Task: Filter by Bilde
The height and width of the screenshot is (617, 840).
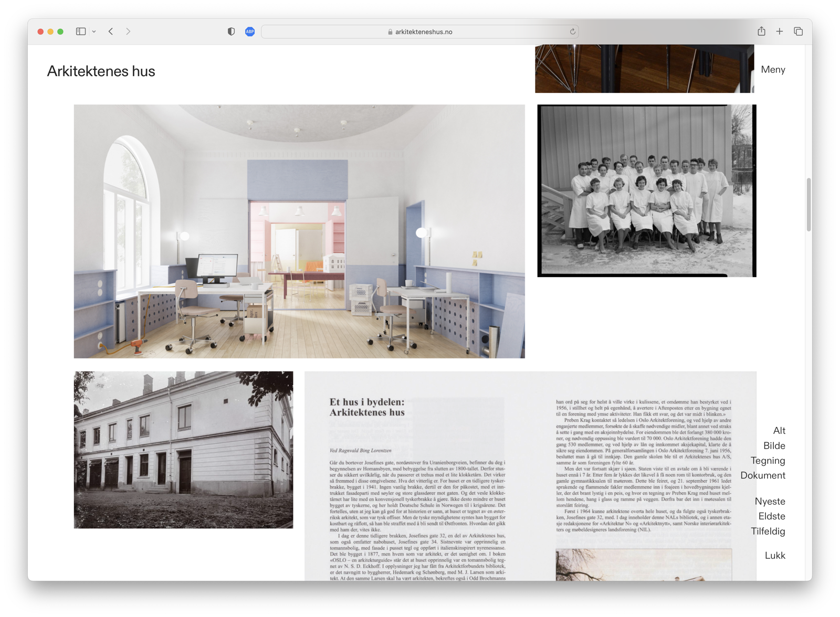Action: point(774,445)
